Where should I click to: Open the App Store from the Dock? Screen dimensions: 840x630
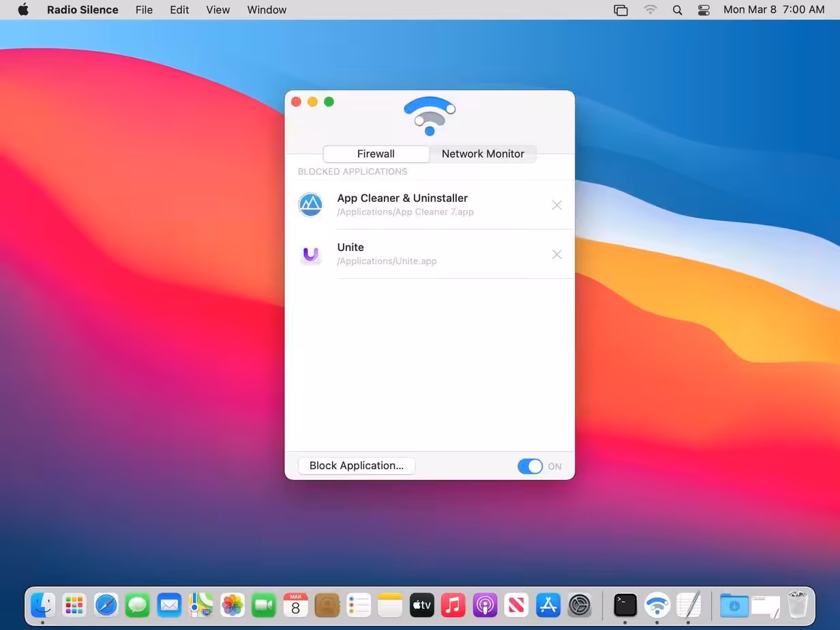(548, 604)
